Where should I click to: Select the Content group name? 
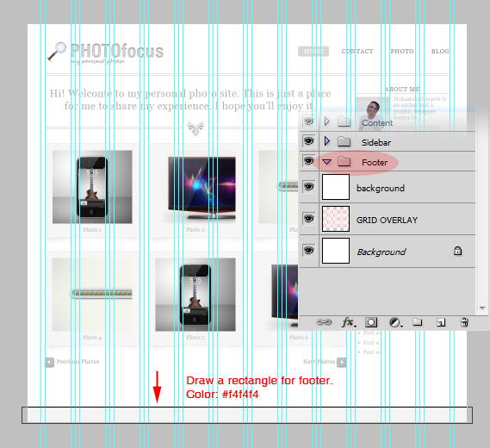tap(377, 123)
